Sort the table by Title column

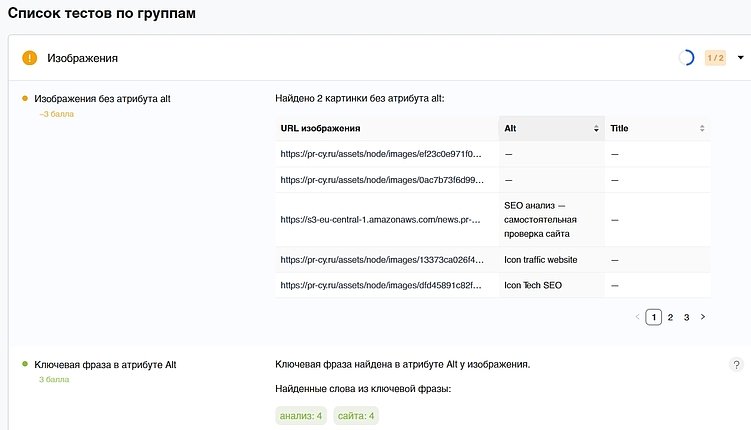click(x=702, y=129)
